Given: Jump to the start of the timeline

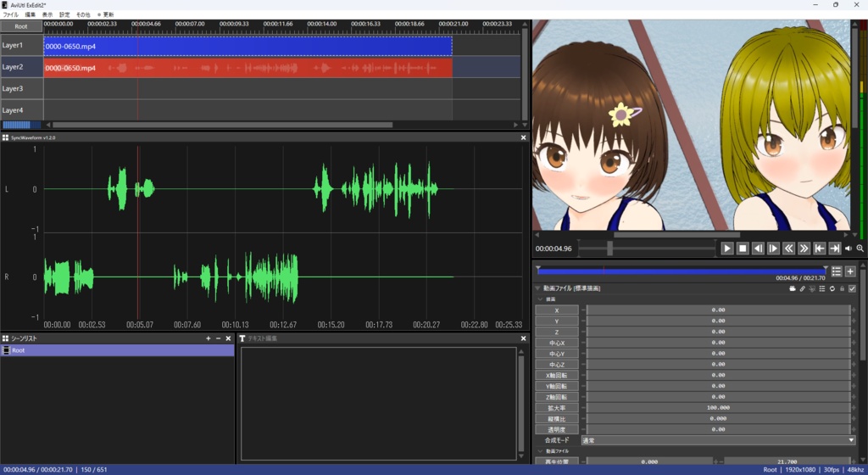Looking at the screenshot, I should (820, 249).
